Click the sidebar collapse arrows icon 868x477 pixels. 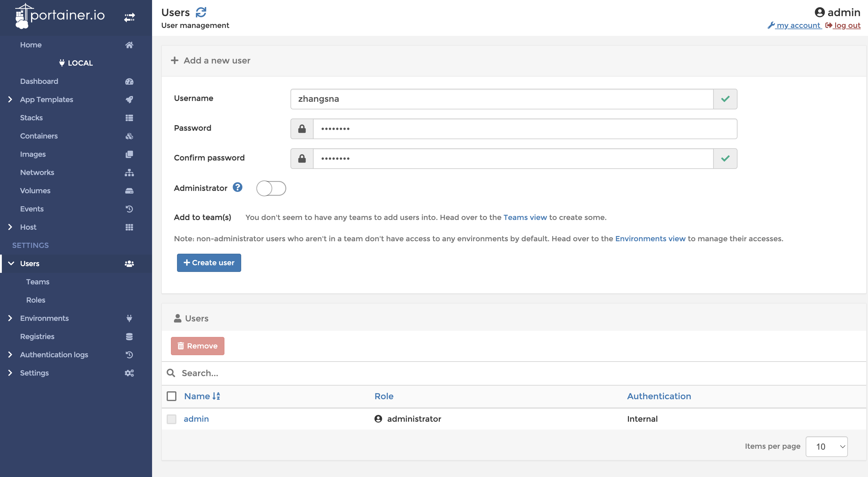point(129,17)
